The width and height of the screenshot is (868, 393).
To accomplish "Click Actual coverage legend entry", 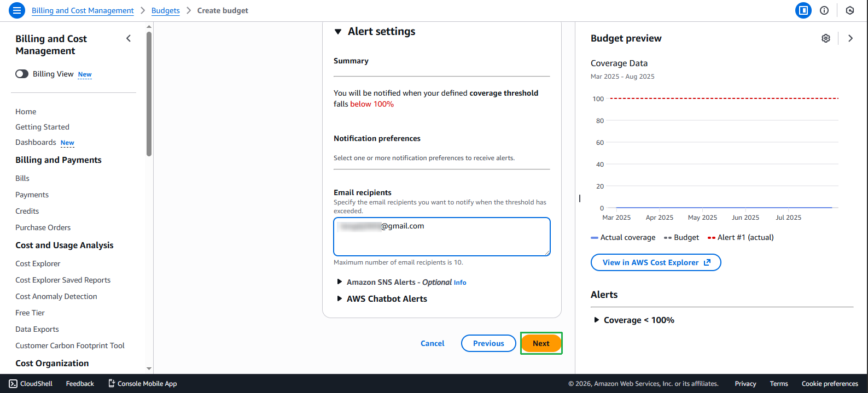I will click(623, 237).
